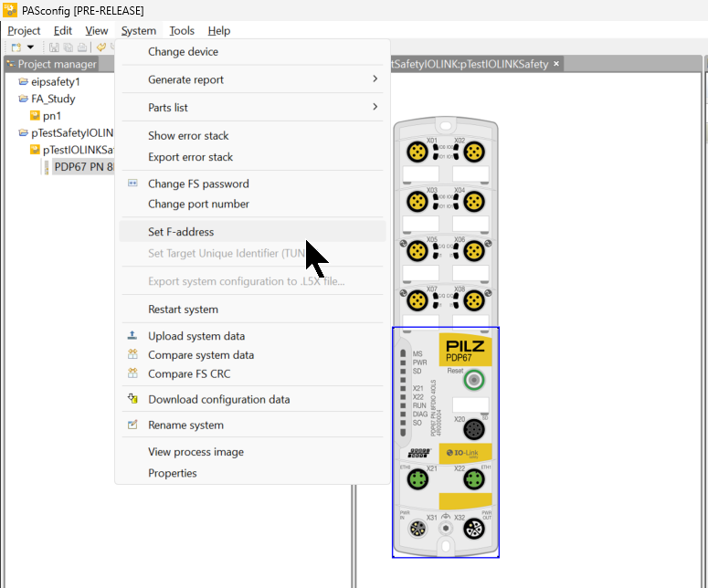Select the Project manager tab
Image resolution: width=708 pixels, height=588 pixels.
[x=52, y=64]
